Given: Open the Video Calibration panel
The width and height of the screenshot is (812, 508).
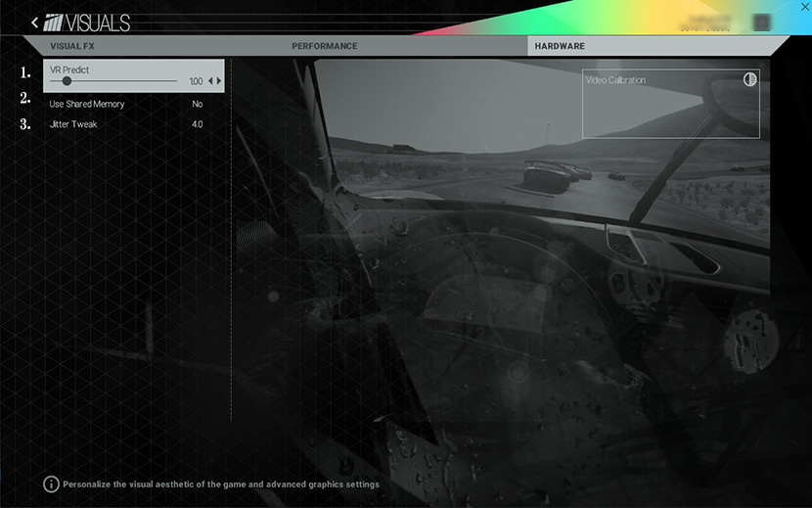Looking at the screenshot, I should (x=670, y=104).
